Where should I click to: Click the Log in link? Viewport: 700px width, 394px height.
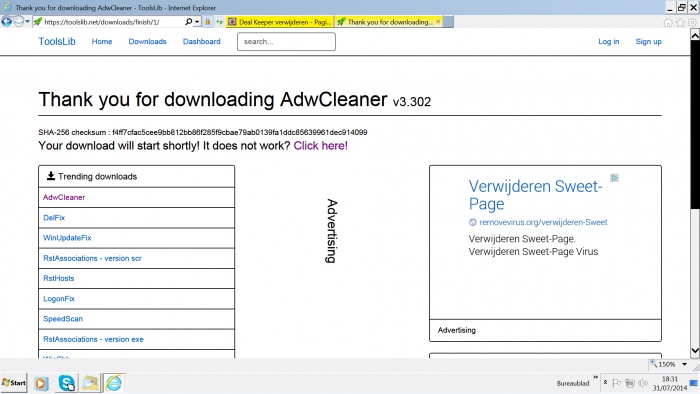click(x=608, y=41)
